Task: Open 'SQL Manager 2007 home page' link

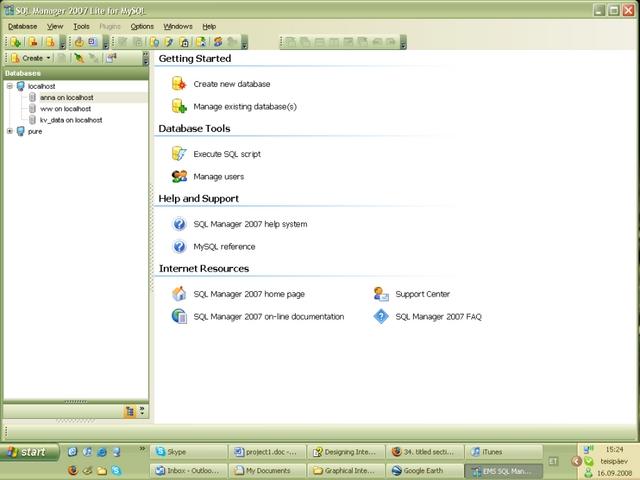Action: click(x=249, y=294)
